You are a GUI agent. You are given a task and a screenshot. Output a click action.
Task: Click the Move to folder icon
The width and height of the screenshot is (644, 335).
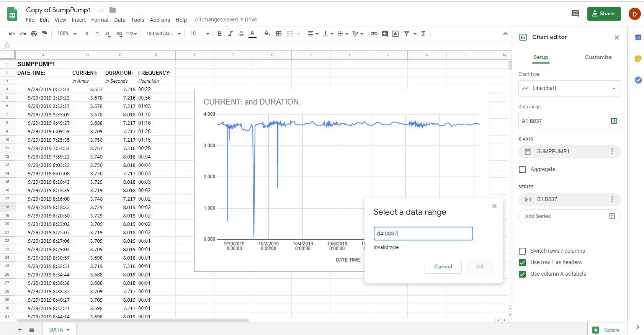tap(113, 10)
